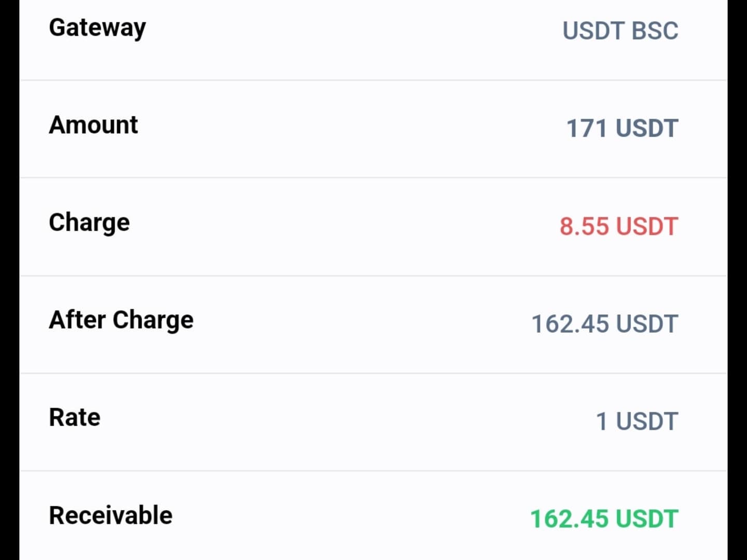Click the 171 USDT amount value

click(x=622, y=128)
